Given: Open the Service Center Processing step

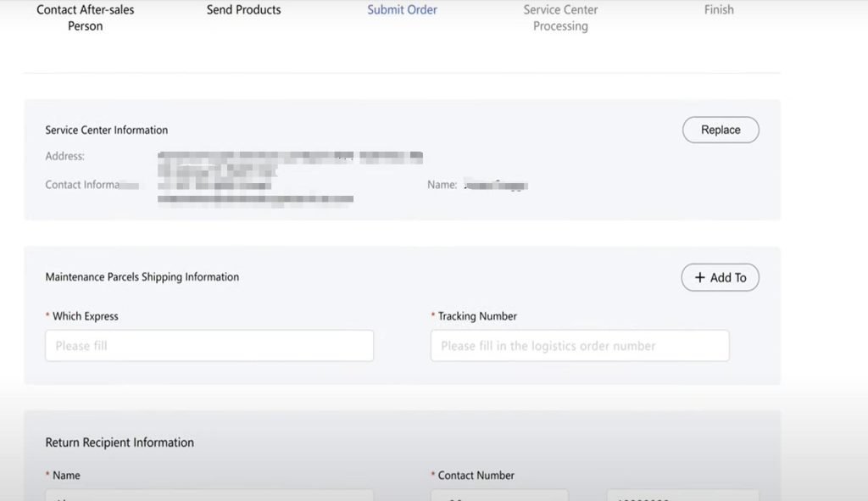Looking at the screenshot, I should [x=560, y=18].
